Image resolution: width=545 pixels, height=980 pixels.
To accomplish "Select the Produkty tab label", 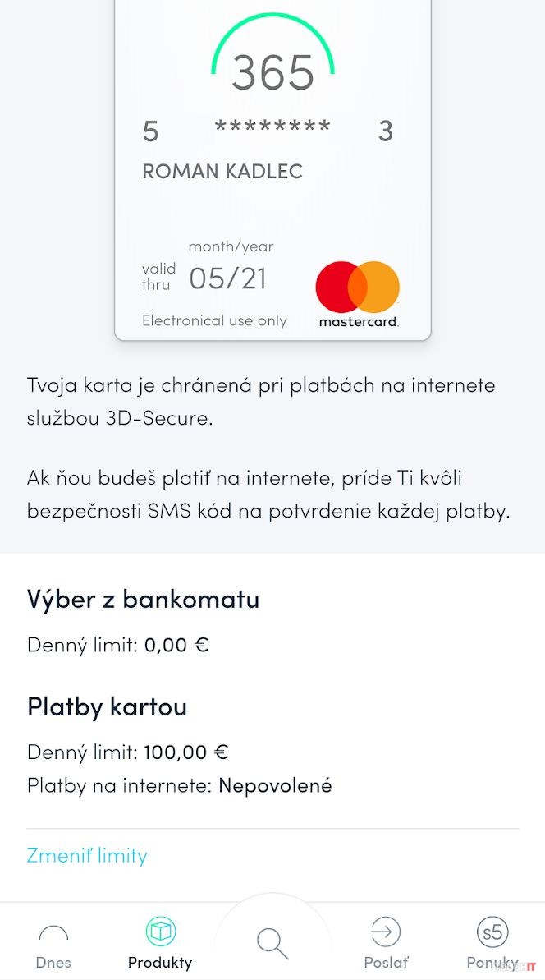I will (160, 962).
